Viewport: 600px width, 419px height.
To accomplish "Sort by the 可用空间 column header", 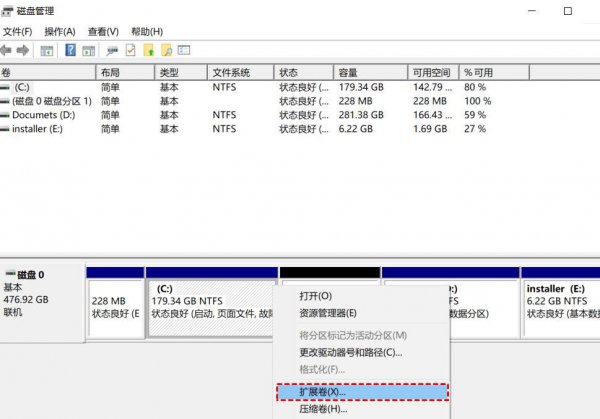I will point(433,72).
